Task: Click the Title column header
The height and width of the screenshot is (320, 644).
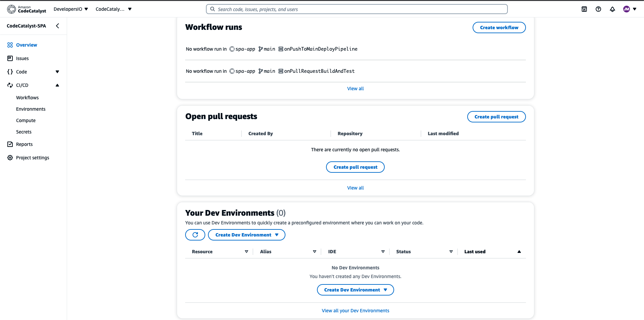Action: click(x=197, y=134)
